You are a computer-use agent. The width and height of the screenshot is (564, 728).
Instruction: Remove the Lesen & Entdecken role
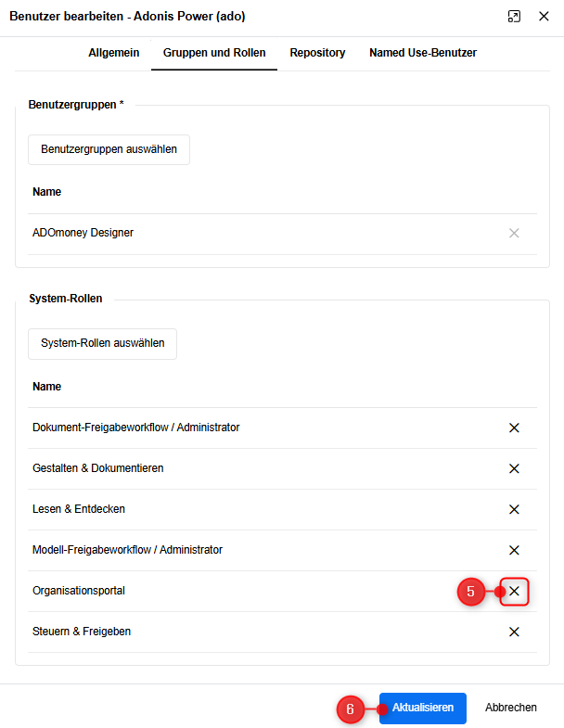tap(514, 509)
